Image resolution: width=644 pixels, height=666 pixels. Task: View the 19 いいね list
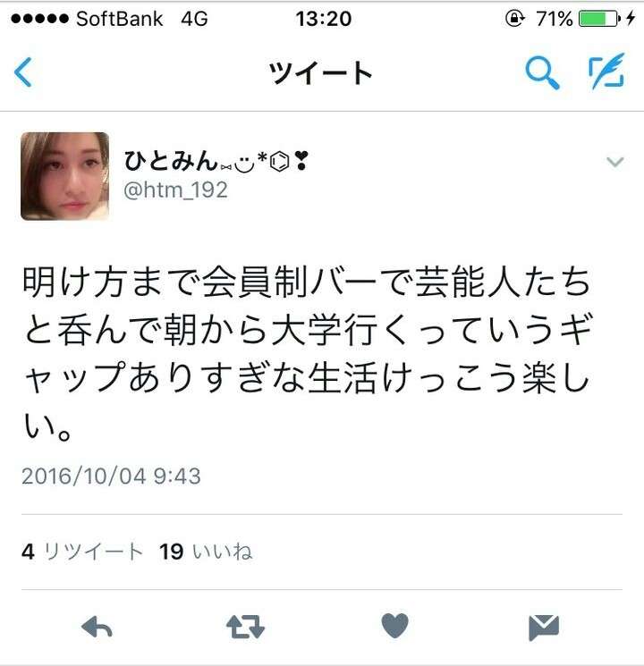pos(206,552)
